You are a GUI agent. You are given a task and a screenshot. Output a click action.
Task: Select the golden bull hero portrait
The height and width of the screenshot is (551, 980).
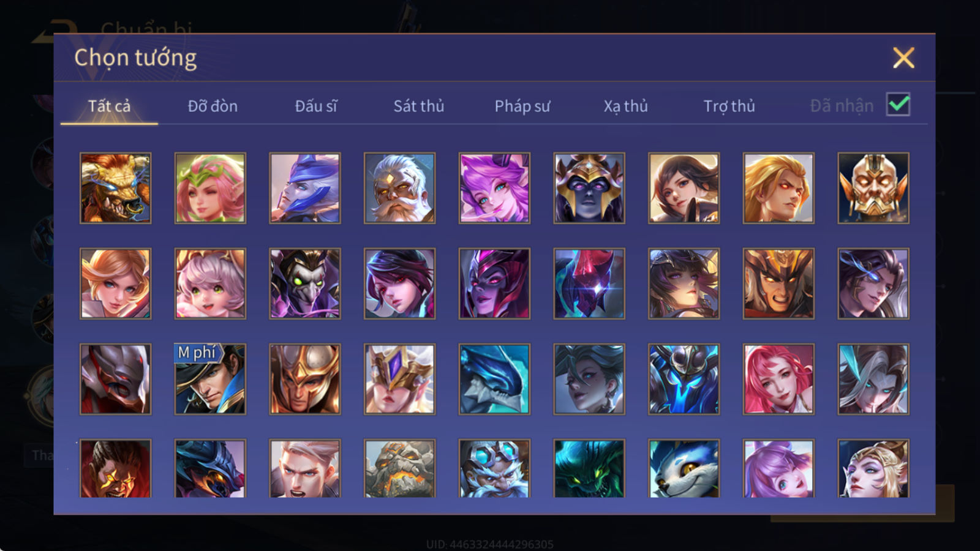(115, 188)
